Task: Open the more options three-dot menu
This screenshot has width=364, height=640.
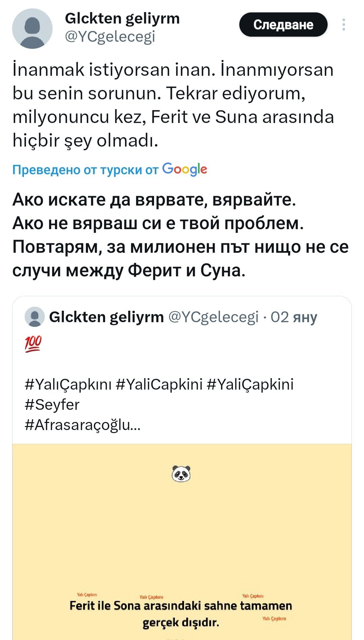Action: pyautogui.click(x=343, y=25)
